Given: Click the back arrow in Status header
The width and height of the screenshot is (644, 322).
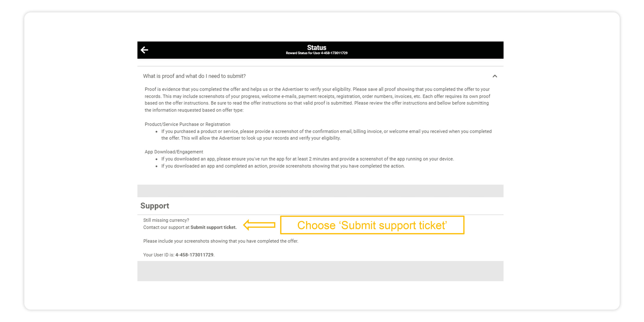Looking at the screenshot, I should 144,50.
